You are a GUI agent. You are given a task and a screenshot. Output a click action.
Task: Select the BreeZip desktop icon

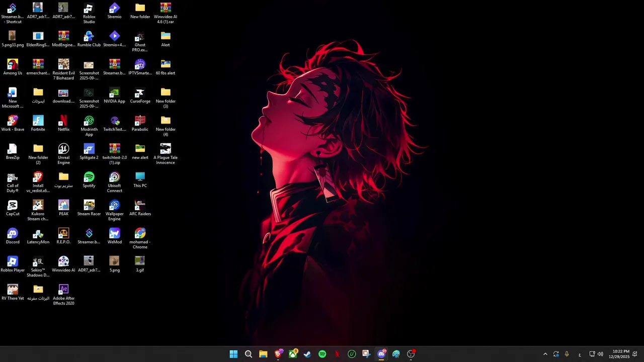pyautogui.click(x=13, y=152)
